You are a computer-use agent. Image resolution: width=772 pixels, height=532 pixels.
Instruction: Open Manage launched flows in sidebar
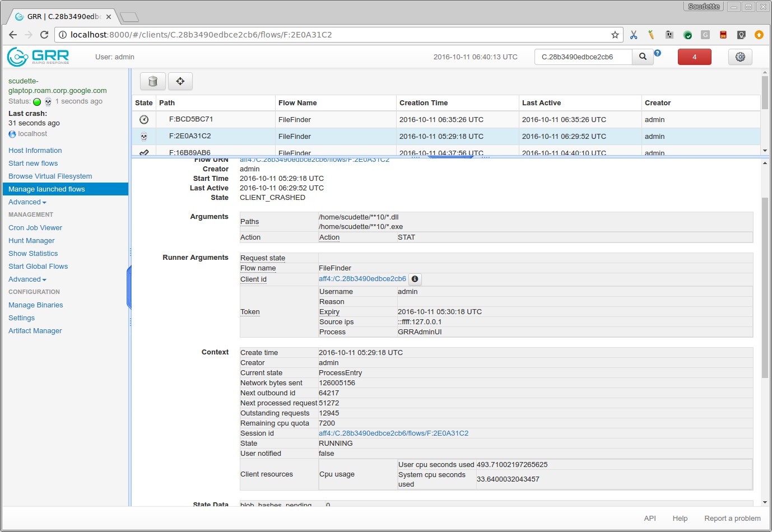pos(46,189)
